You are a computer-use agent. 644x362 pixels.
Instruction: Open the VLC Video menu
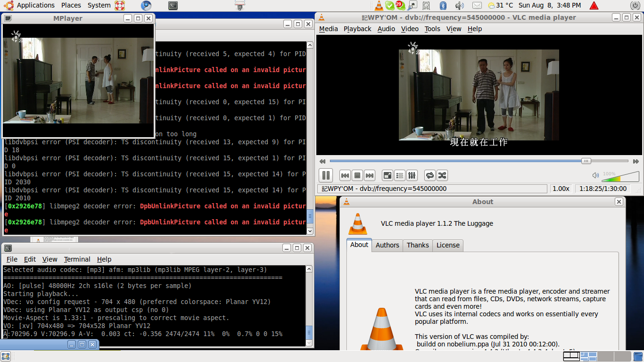(410, 29)
